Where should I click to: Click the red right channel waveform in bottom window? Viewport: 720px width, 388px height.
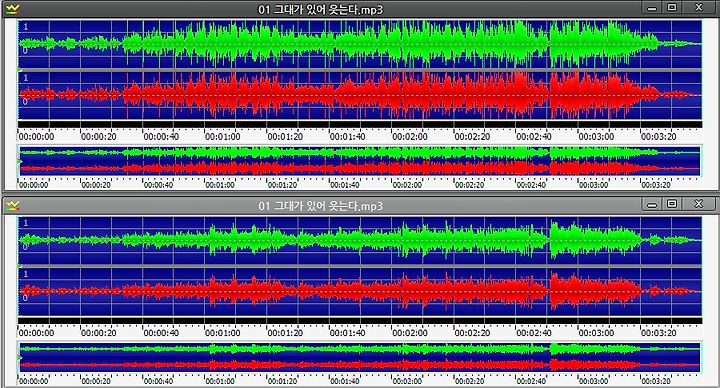click(x=360, y=292)
